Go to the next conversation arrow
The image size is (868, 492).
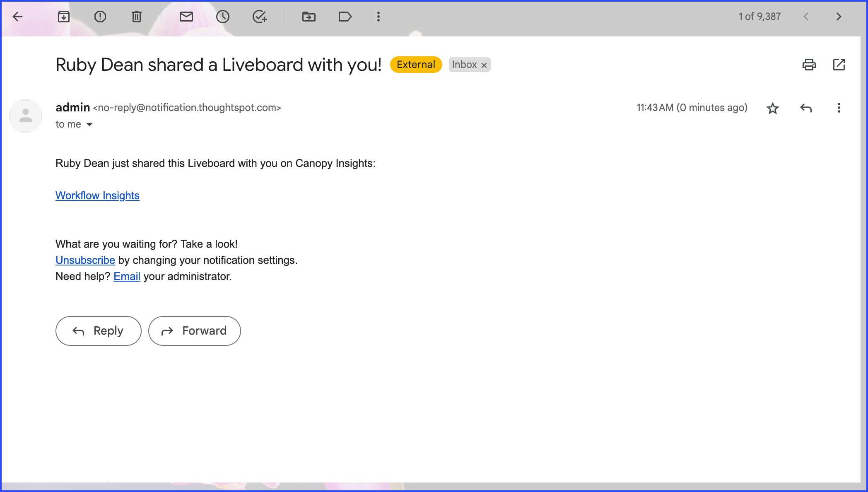(x=839, y=17)
